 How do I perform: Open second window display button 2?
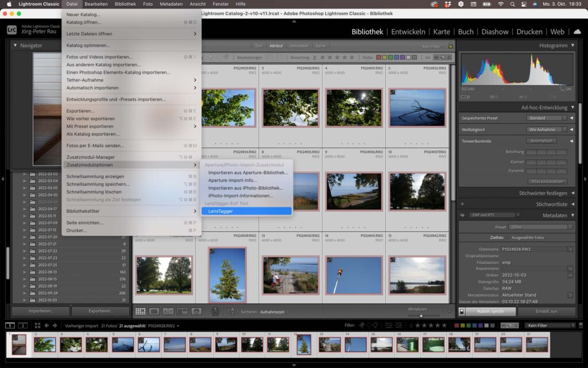(23, 325)
